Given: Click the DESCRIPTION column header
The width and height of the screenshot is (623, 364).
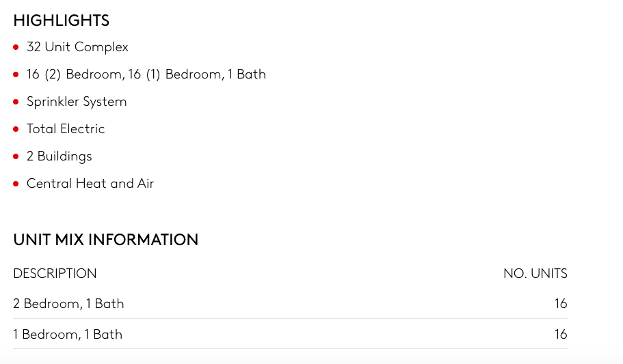Looking at the screenshot, I should pos(55,274).
